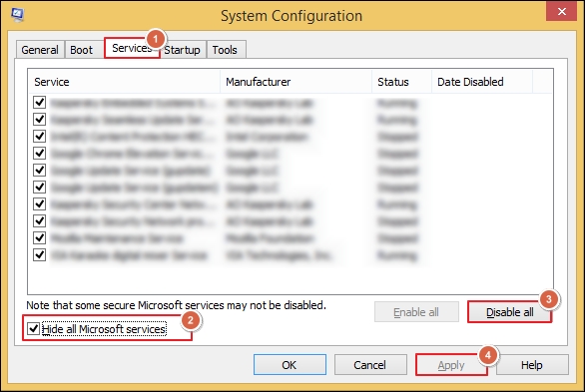This screenshot has width=585, height=392.
Task: Uncheck the blurred Intel Content Protection service
Action: point(40,136)
